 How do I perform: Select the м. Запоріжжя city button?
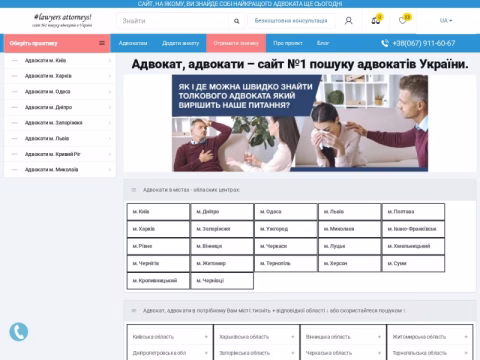pos(222,229)
